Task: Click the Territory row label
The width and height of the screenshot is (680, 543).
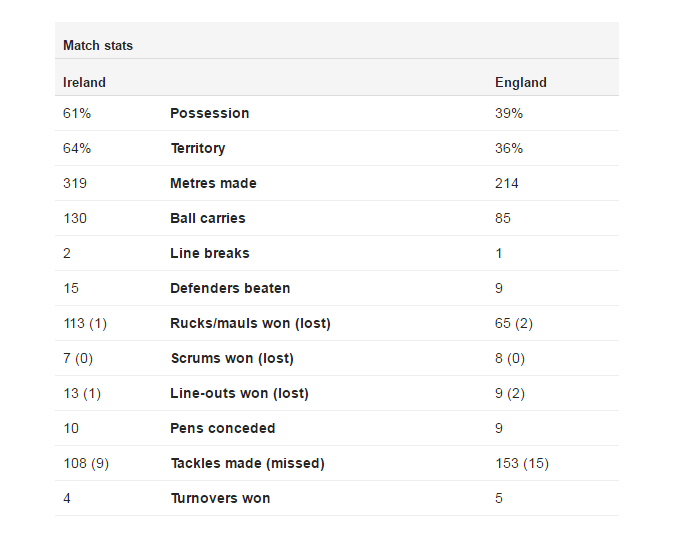Action: (x=198, y=148)
